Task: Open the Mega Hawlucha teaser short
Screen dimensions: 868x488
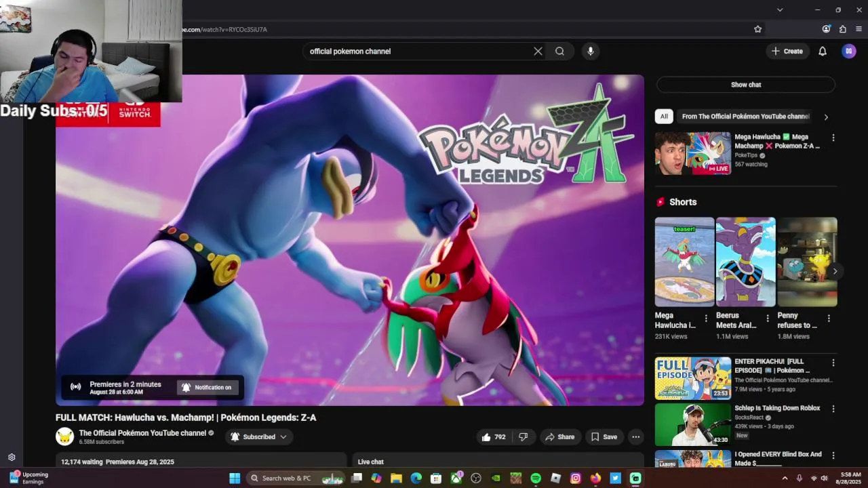Action: pyautogui.click(x=684, y=262)
